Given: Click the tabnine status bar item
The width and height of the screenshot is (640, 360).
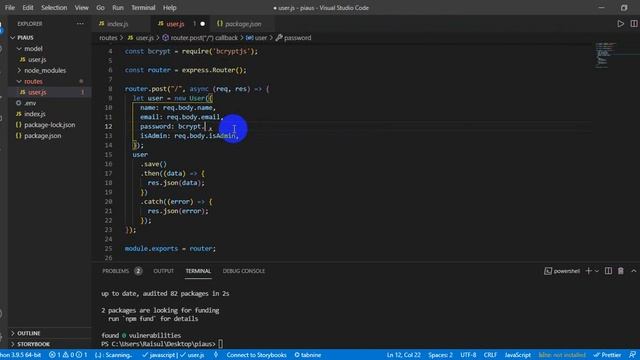Looking at the screenshot, I should coord(308,355).
